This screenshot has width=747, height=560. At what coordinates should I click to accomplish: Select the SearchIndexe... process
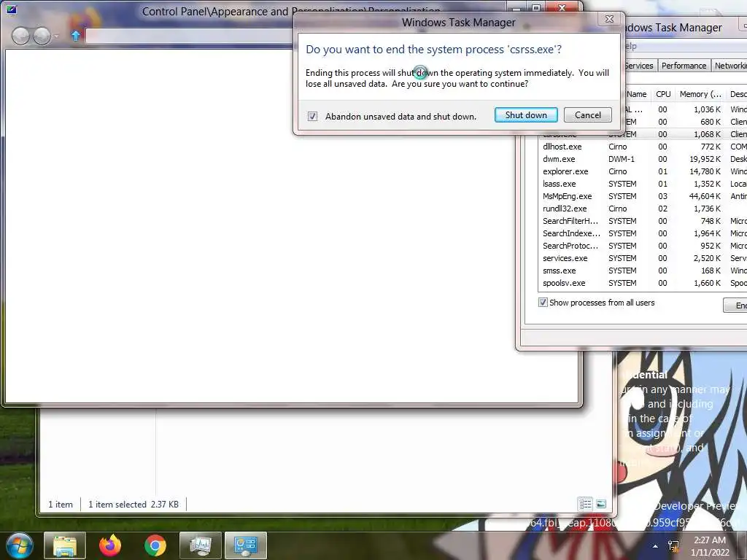pyautogui.click(x=642, y=233)
